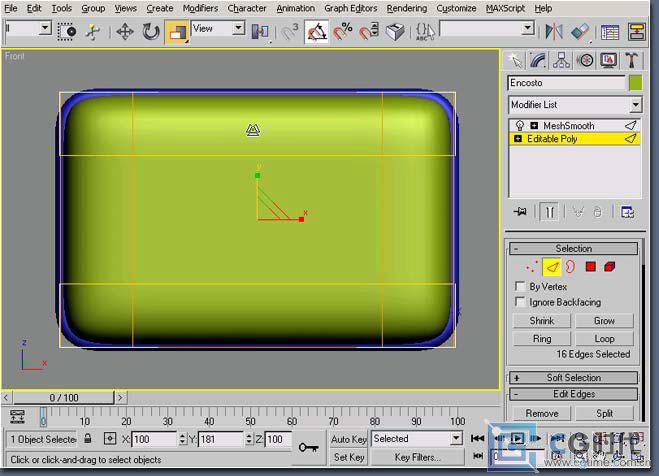Click the Use Pivot Point Center icon
This screenshot has height=476, width=659.
pyautogui.click(x=260, y=32)
